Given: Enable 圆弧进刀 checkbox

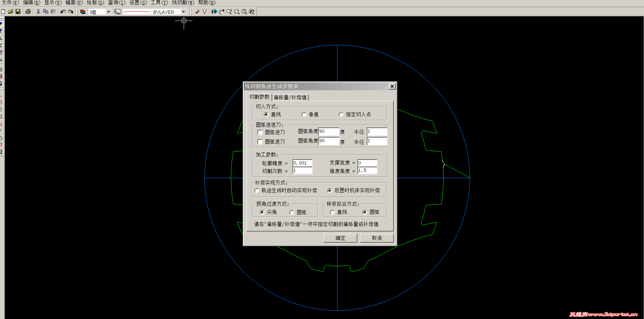Looking at the screenshot, I should [x=260, y=132].
